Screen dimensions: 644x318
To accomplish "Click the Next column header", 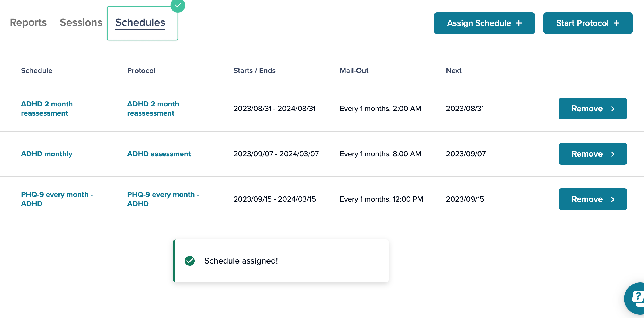I will (x=454, y=71).
